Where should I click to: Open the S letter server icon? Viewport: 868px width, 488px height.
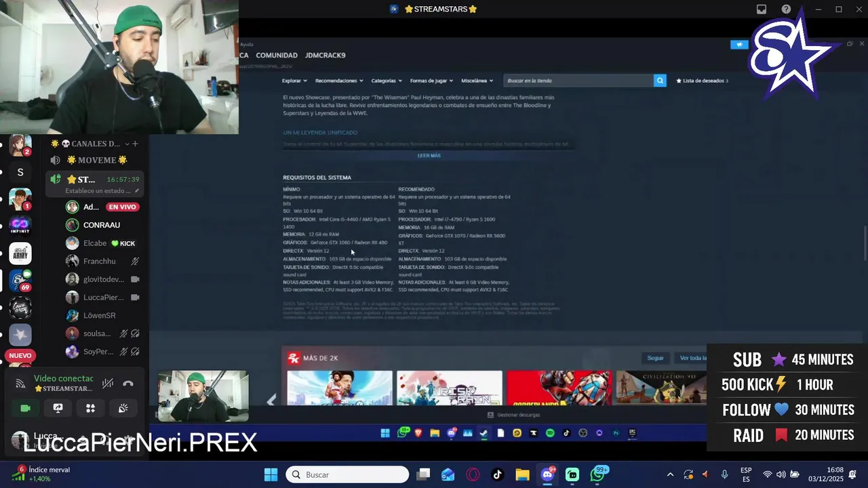click(x=20, y=172)
